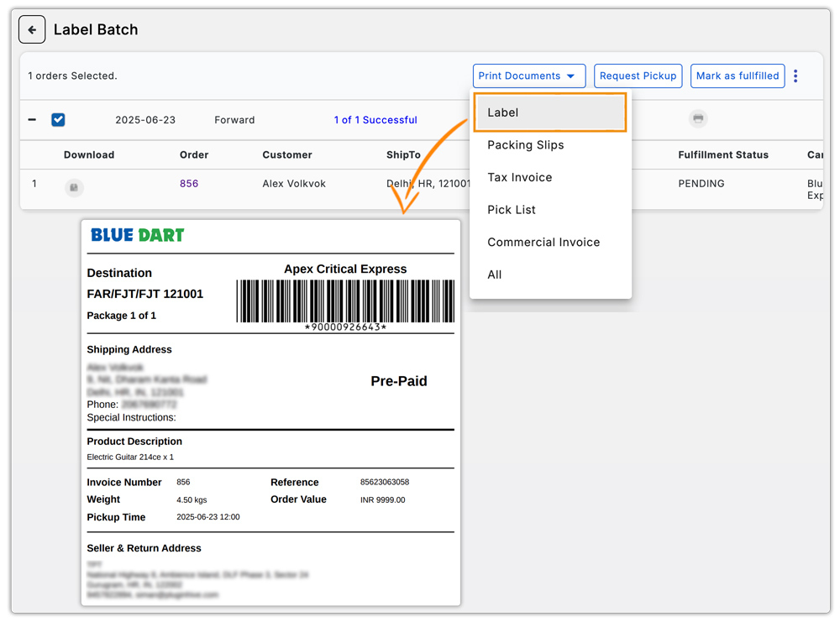Click the 1 orders Selected text
The image size is (840, 622).
(x=72, y=76)
